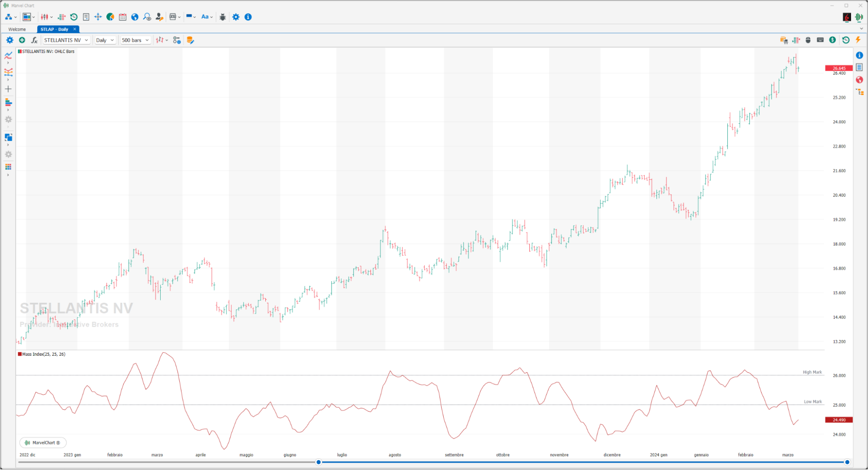The width and height of the screenshot is (868, 470).
Task: Expand the blue line color dropdown
Action: [x=195, y=17]
